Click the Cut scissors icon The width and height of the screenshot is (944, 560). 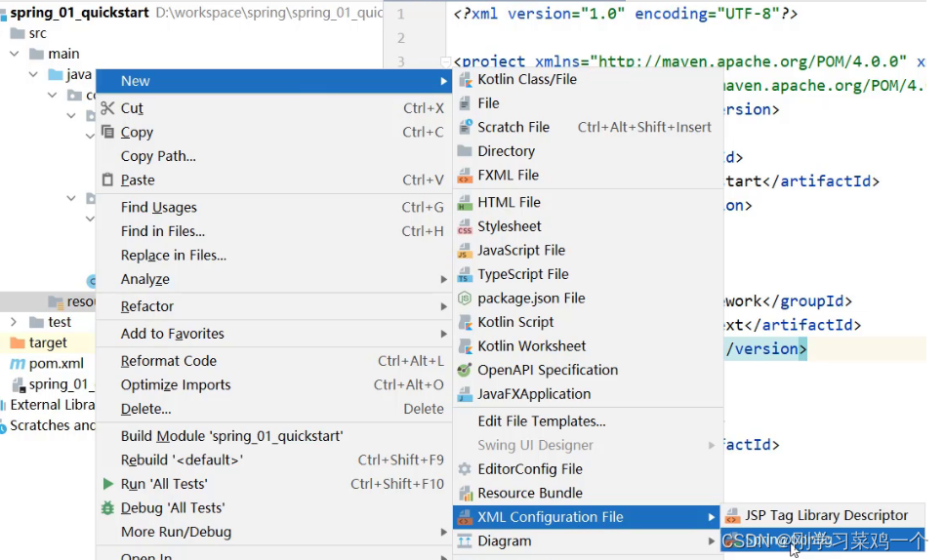tap(107, 108)
